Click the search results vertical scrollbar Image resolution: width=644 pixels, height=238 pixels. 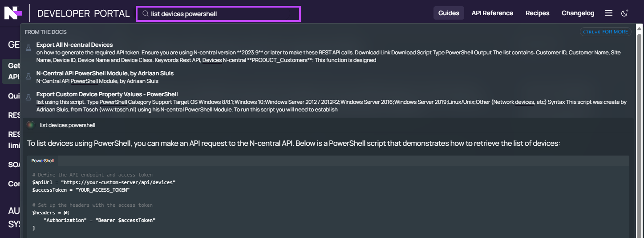(x=640, y=129)
